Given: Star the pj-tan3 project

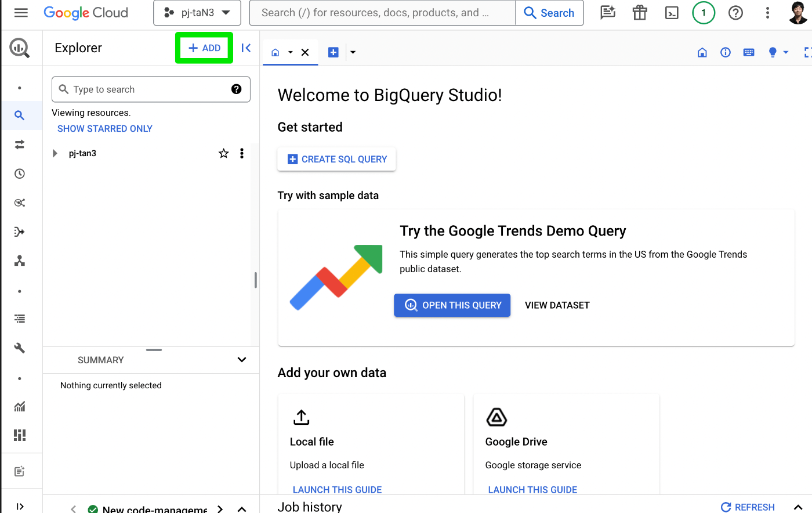Looking at the screenshot, I should pos(223,153).
